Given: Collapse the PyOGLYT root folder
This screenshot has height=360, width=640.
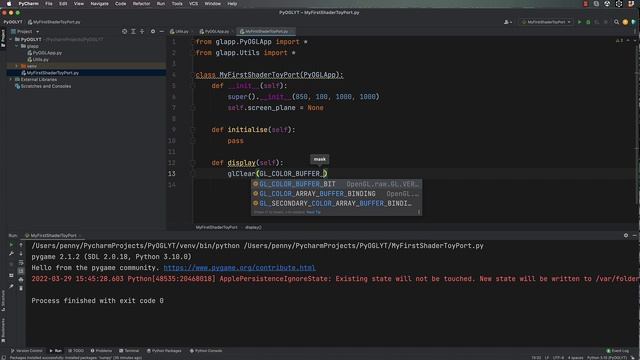Looking at the screenshot, I should 11,40.
